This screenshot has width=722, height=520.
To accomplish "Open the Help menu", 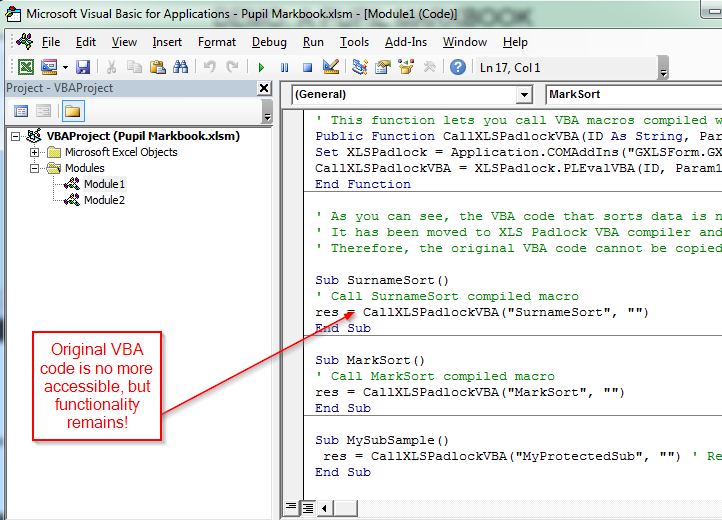I will pyautogui.click(x=515, y=42).
